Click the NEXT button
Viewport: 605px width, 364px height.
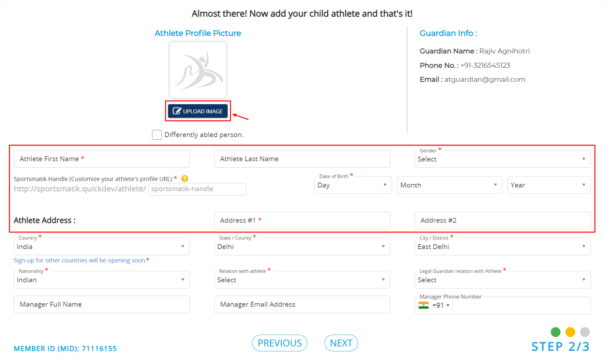tap(341, 343)
